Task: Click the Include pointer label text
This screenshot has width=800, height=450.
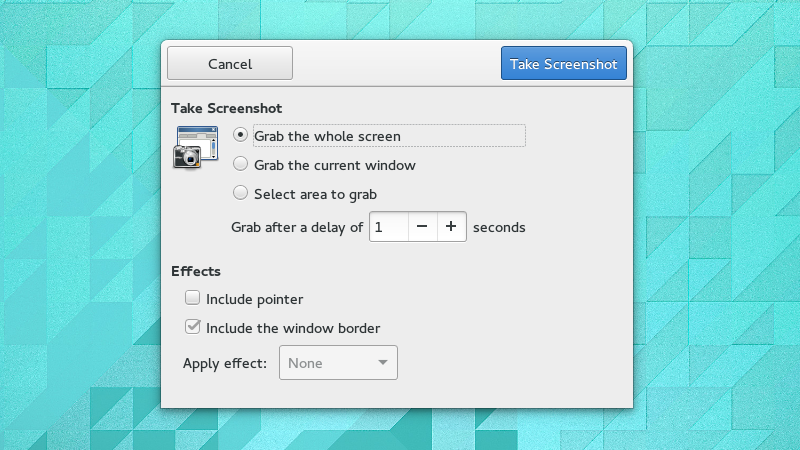Action: 255,299
